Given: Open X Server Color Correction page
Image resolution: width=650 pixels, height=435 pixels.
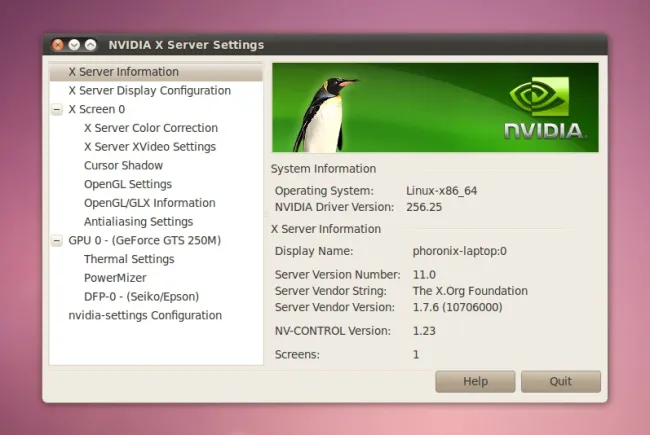Looking at the screenshot, I should pos(150,128).
